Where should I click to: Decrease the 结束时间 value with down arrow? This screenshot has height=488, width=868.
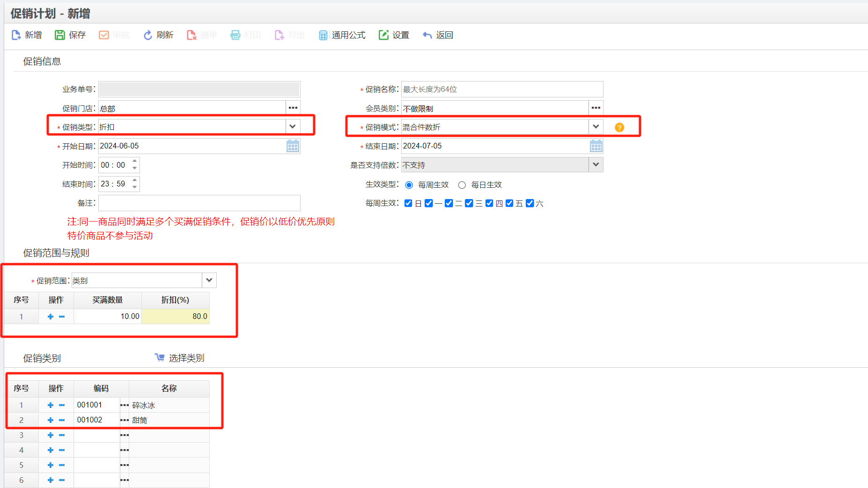tap(135, 188)
